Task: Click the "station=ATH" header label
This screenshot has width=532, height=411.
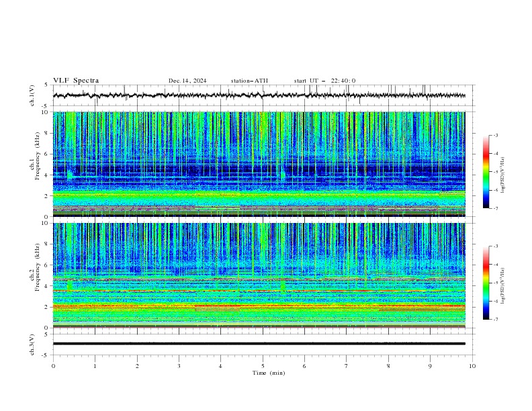Action: (x=249, y=81)
